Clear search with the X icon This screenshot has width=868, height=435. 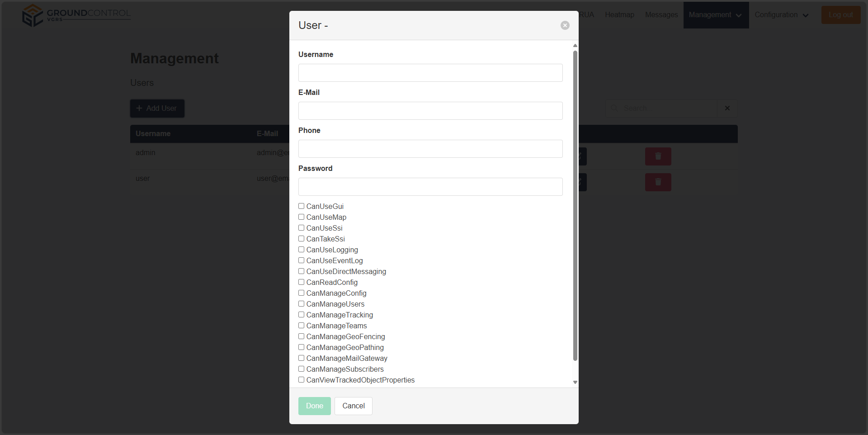[727, 109]
